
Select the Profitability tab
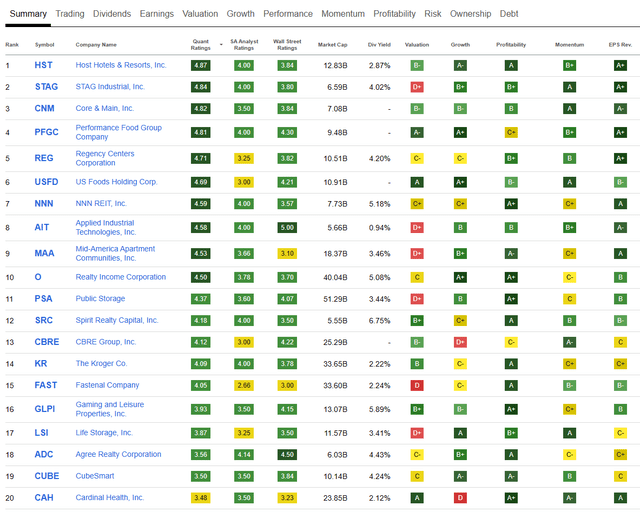click(x=394, y=14)
